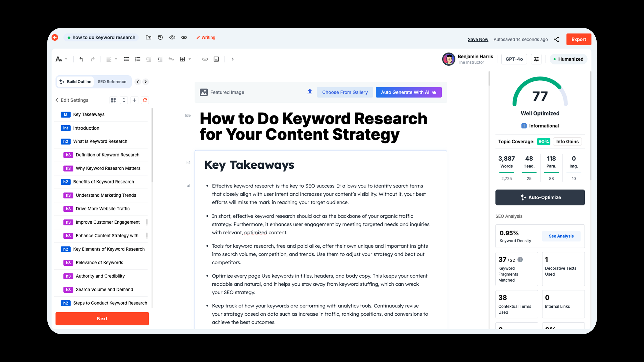Open model settings sliders icon
The height and width of the screenshot is (362, 644).
point(536,59)
